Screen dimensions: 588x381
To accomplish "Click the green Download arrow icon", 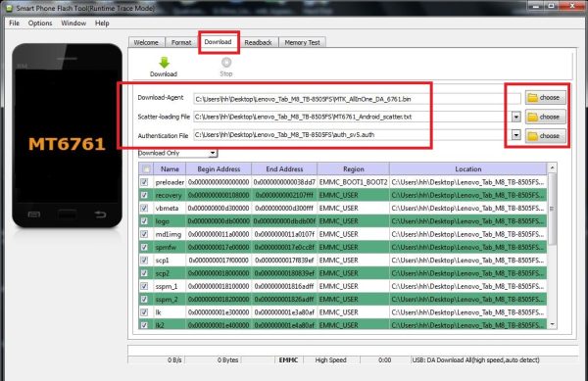I will pyautogui.click(x=164, y=63).
